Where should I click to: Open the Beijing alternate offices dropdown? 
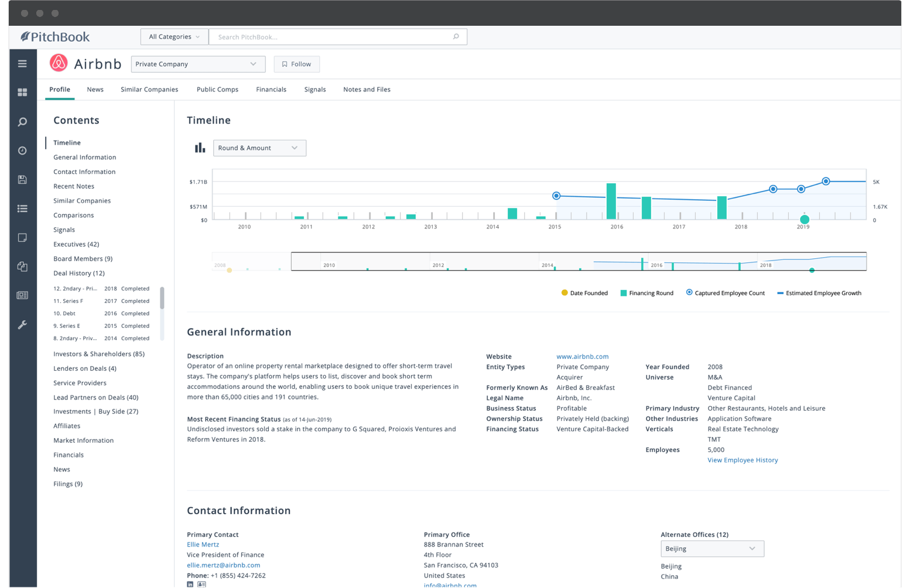click(712, 549)
